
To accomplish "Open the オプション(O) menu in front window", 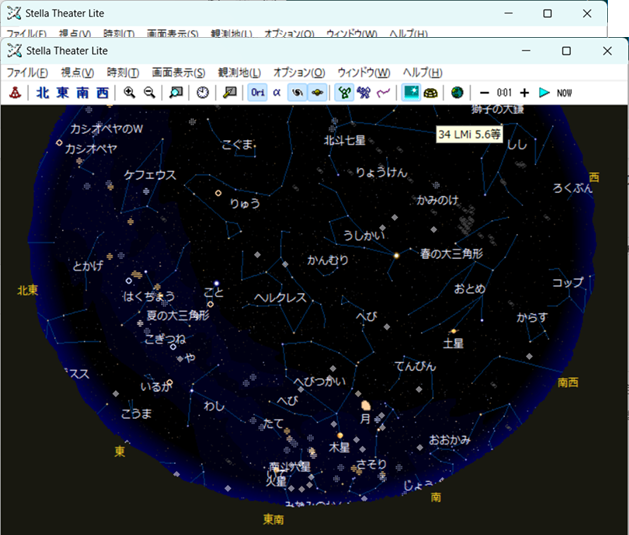I will coord(299,73).
